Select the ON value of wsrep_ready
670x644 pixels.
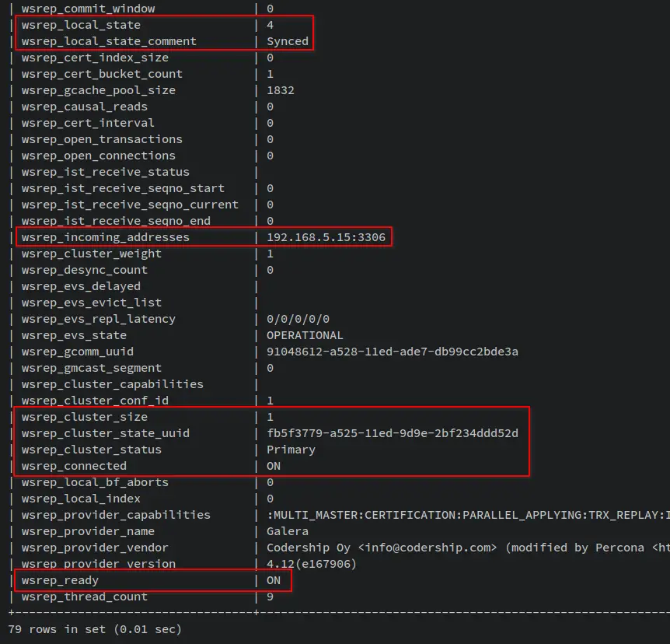pos(274,580)
